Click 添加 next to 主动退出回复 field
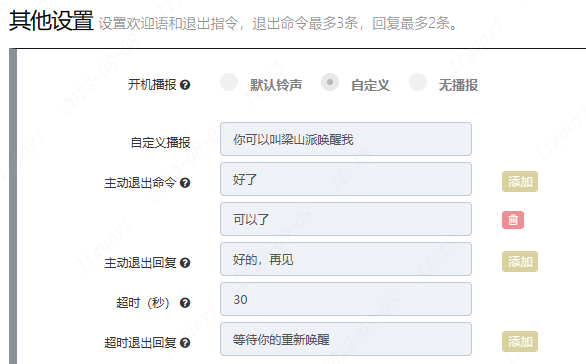 point(520,262)
